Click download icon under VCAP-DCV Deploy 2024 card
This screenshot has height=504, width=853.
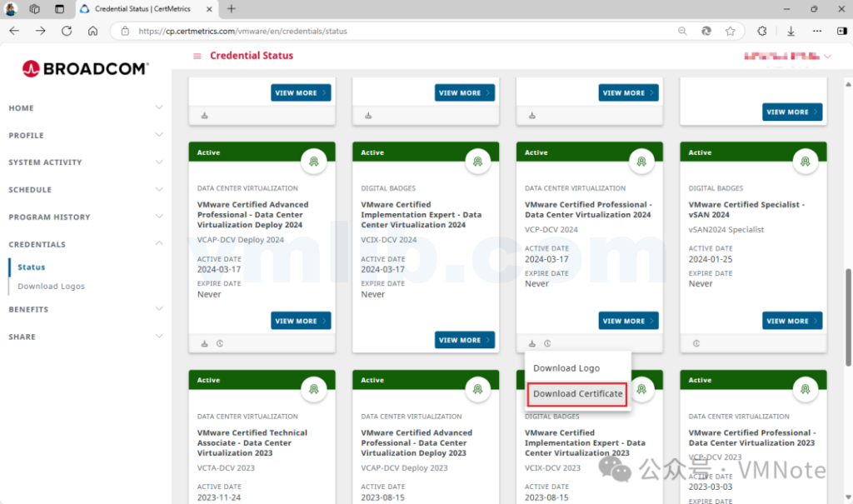(205, 342)
